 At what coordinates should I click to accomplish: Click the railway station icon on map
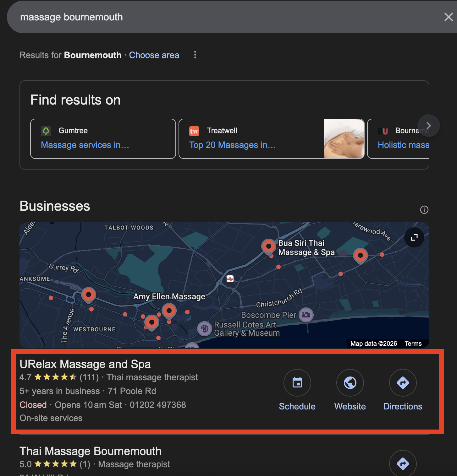(230, 279)
